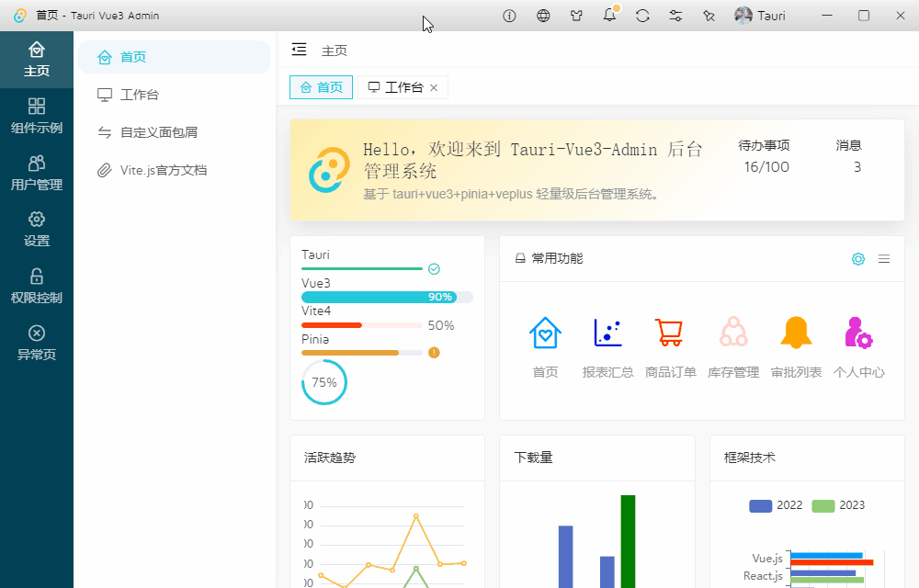Open 库存管理 from common functions
This screenshot has width=919, height=588.
[x=732, y=333]
